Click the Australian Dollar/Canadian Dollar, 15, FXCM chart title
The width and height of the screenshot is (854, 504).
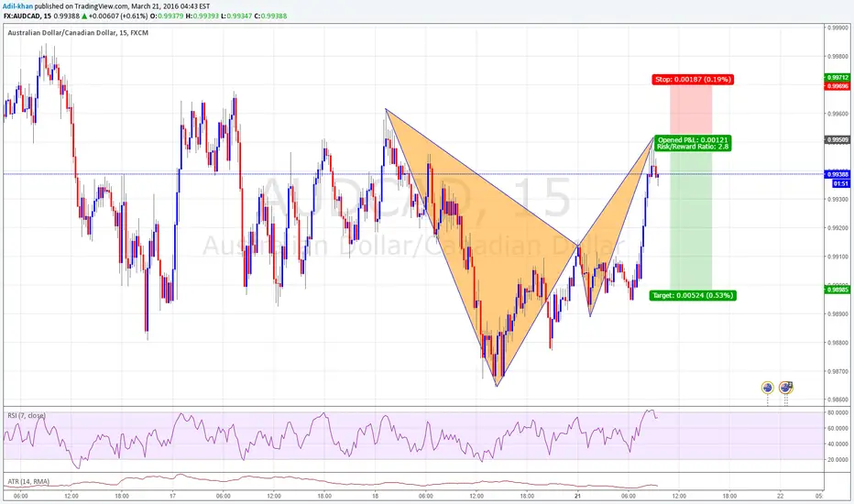pyautogui.click(x=78, y=33)
